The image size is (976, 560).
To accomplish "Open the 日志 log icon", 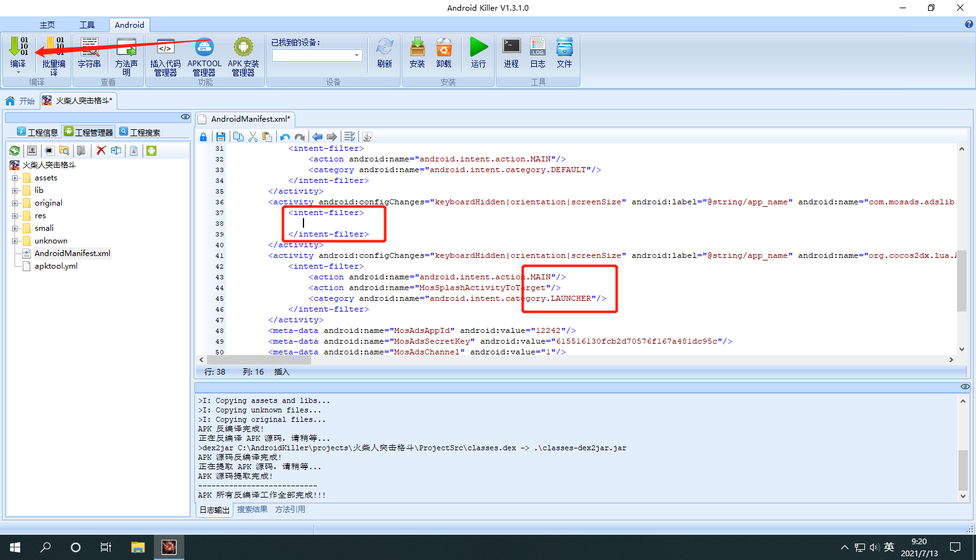I will [538, 47].
